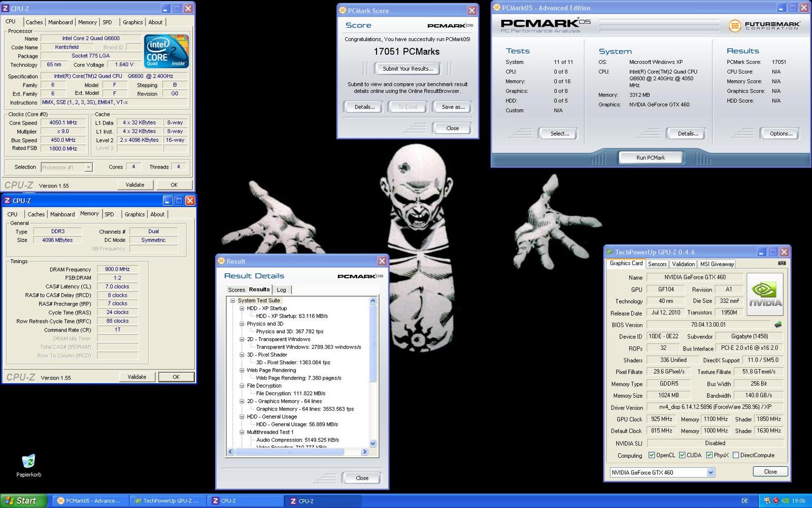Image resolution: width=812 pixels, height=508 pixels.
Task: Enable the DirectCompute checkbox in GPU-Z
Action: click(735, 455)
